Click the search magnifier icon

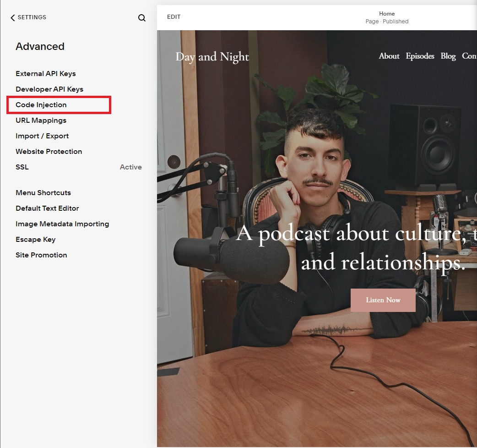click(142, 18)
